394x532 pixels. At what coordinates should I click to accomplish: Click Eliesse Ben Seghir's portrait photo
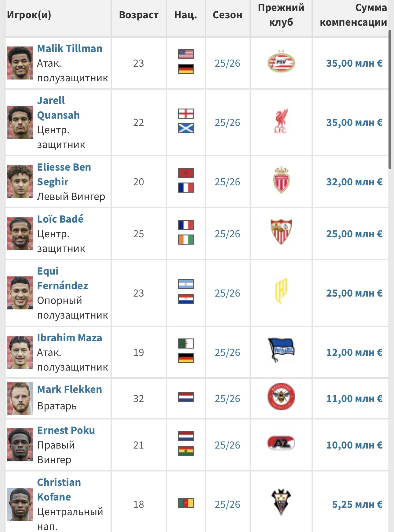click(20, 182)
